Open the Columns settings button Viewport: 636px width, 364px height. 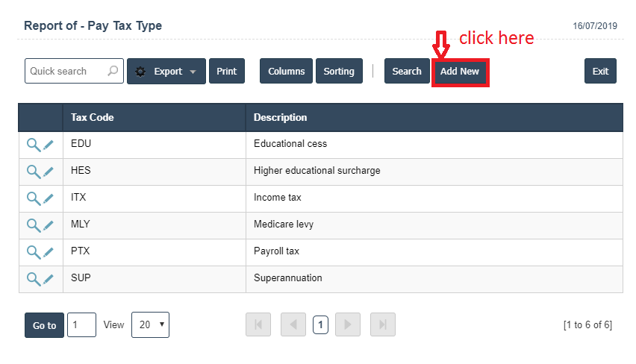[x=286, y=72]
